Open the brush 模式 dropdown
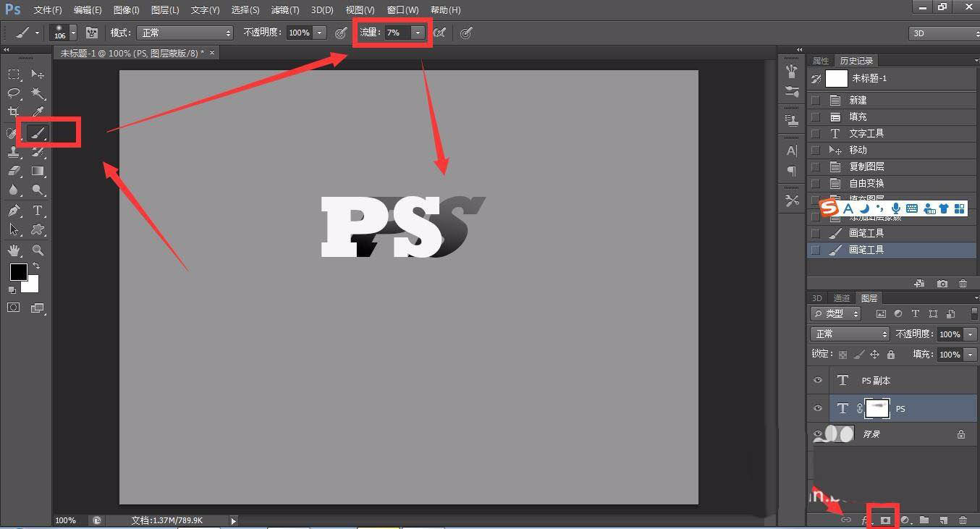 tap(186, 33)
